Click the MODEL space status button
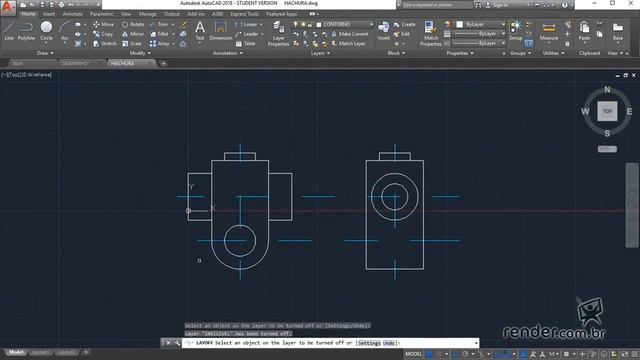Image resolution: width=640 pixels, height=360 pixels. (x=413, y=354)
